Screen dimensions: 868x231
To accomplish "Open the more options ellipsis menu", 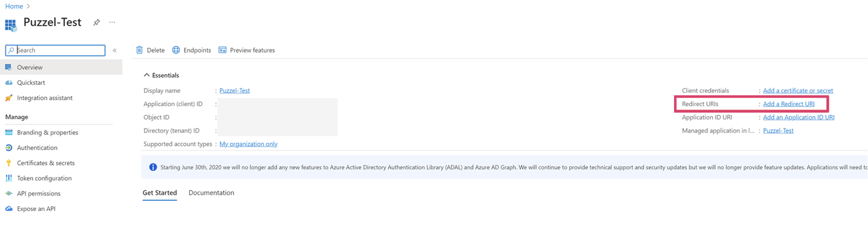I will point(112,23).
